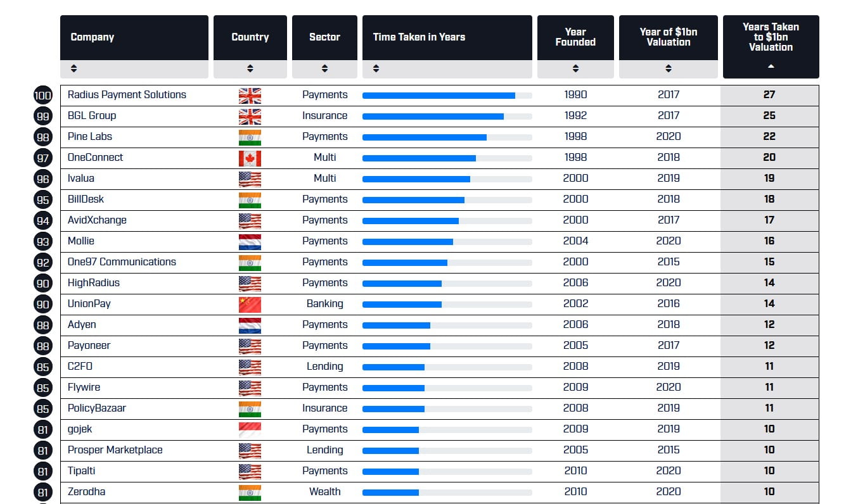Viewport: 858px width, 504px height.
Task: Click the rank 100 badge
Action: (x=42, y=96)
